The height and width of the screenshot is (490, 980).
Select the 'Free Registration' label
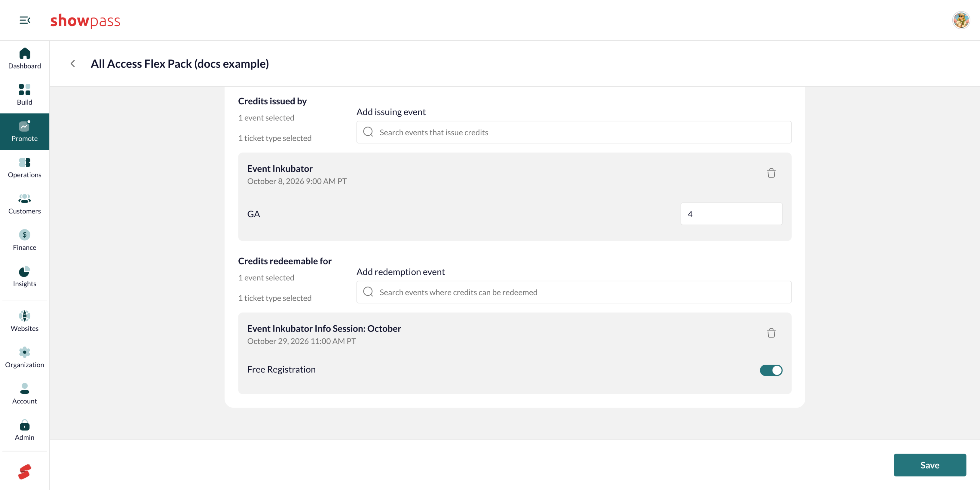(281, 369)
